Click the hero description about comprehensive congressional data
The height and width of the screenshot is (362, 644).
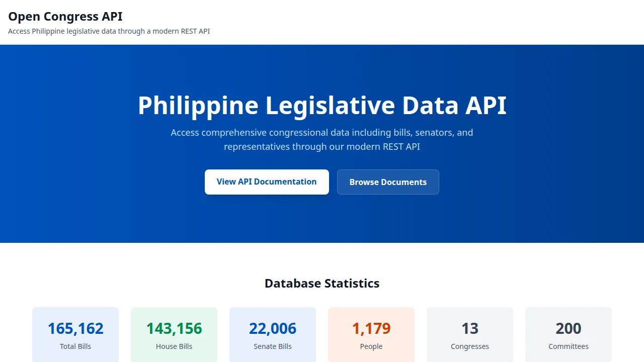[322, 140]
